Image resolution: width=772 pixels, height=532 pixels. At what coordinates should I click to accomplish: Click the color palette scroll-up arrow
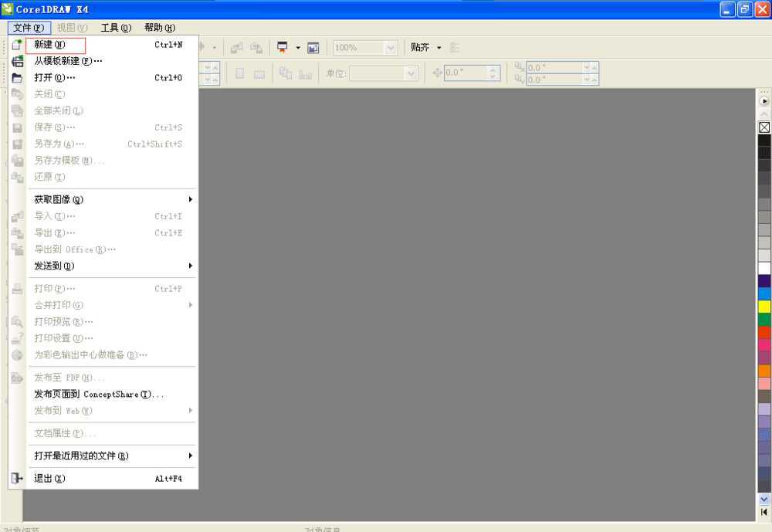(x=764, y=112)
